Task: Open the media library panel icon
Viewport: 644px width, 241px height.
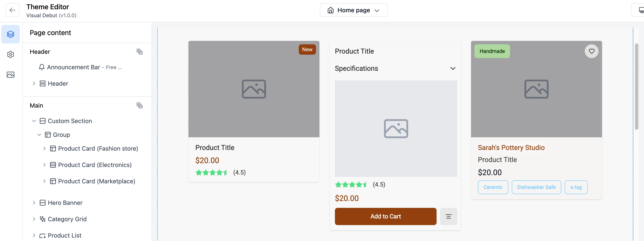Action: point(11,74)
